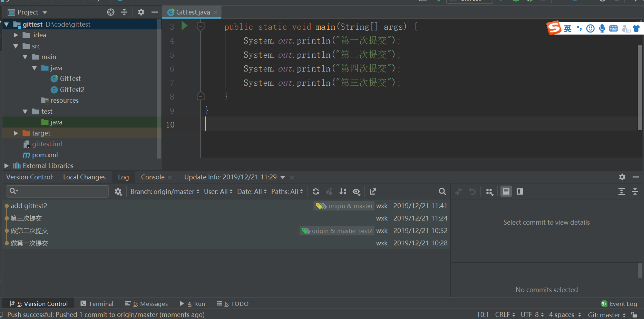Toggle the show details side panel icon
This screenshot has width=644, height=319.
(x=520, y=191)
